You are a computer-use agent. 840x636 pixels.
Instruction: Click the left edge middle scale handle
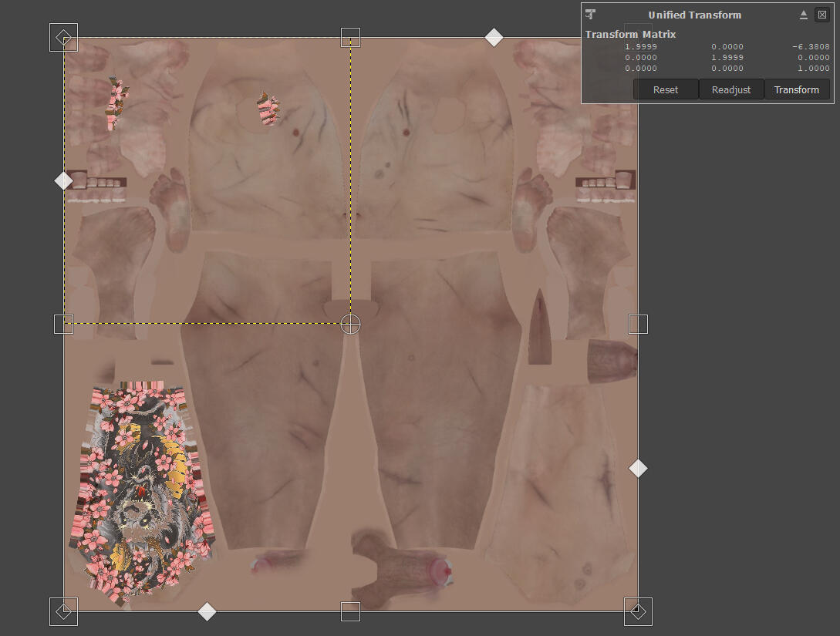click(63, 324)
